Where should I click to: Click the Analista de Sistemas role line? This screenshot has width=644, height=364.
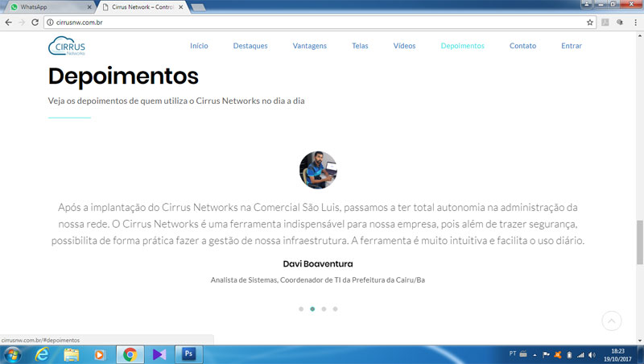318,279
